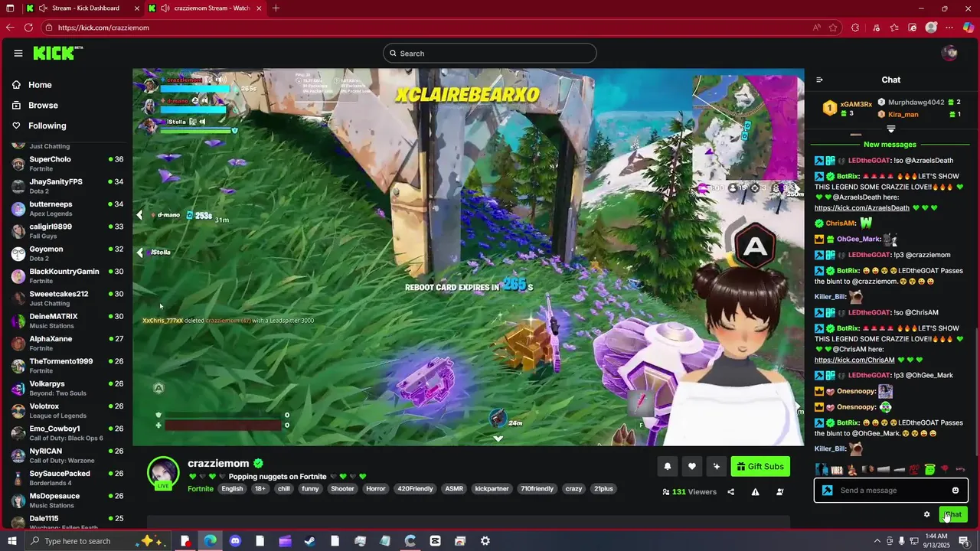
Task: Click the video player stream area
Action: pos(469,257)
